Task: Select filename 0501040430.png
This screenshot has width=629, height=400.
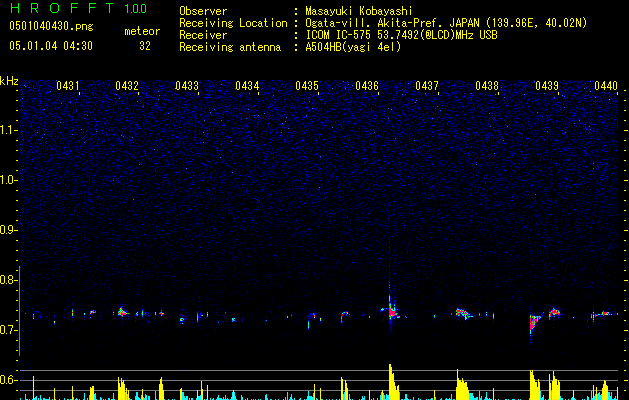Action: (x=51, y=26)
